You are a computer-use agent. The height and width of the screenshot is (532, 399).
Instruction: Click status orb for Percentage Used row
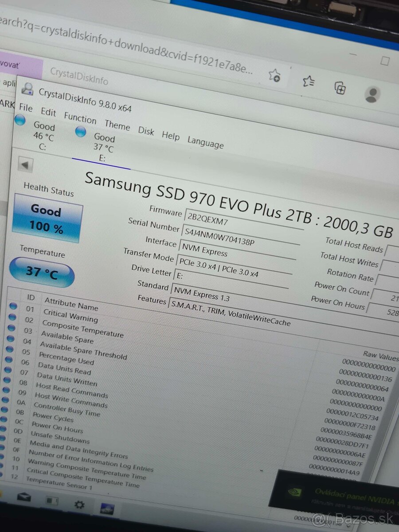point(9,349)
